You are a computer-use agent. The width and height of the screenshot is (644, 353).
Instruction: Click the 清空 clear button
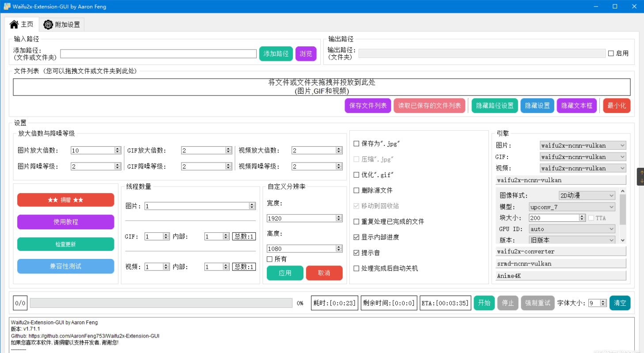pos(620,303)
